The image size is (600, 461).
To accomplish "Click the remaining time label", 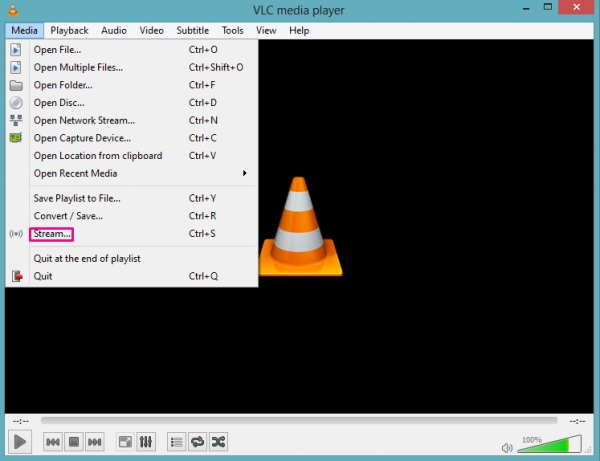I will [x=577, y=421].
